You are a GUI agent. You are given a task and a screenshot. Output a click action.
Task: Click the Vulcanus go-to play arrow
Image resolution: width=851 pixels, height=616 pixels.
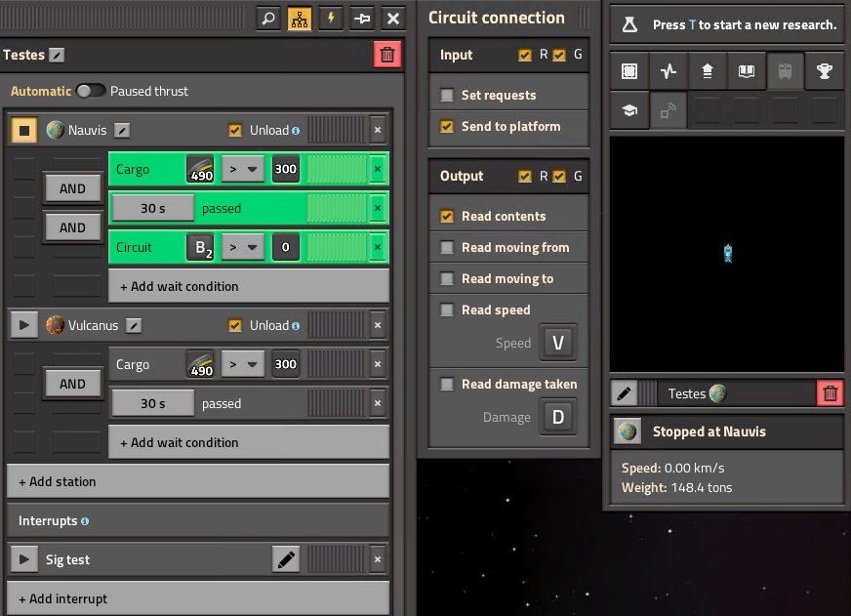pos(23,325)
